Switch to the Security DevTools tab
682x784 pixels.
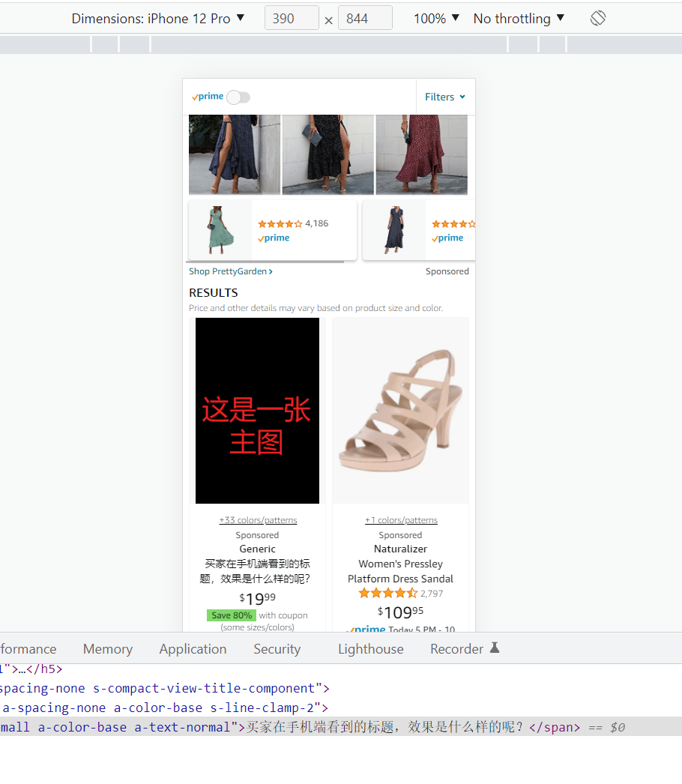pyautogui.click(x=277, y=649)
